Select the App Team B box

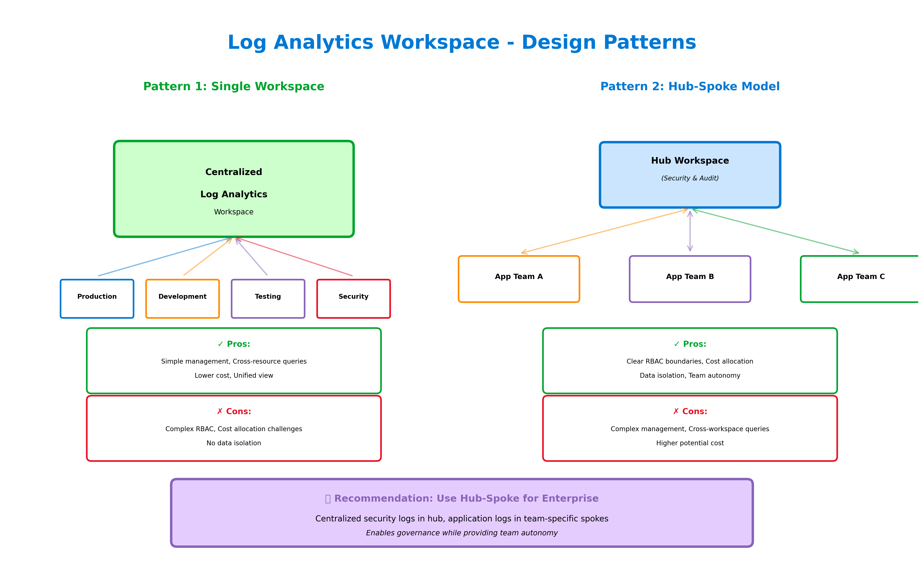pyautogui.click(x=690, y=279)
